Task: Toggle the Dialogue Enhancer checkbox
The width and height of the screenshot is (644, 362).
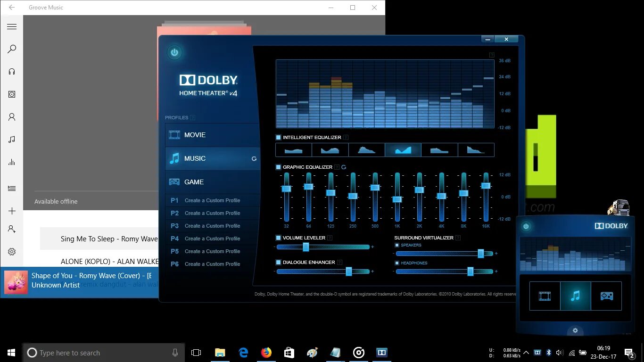Action: [x=278, y=263]
